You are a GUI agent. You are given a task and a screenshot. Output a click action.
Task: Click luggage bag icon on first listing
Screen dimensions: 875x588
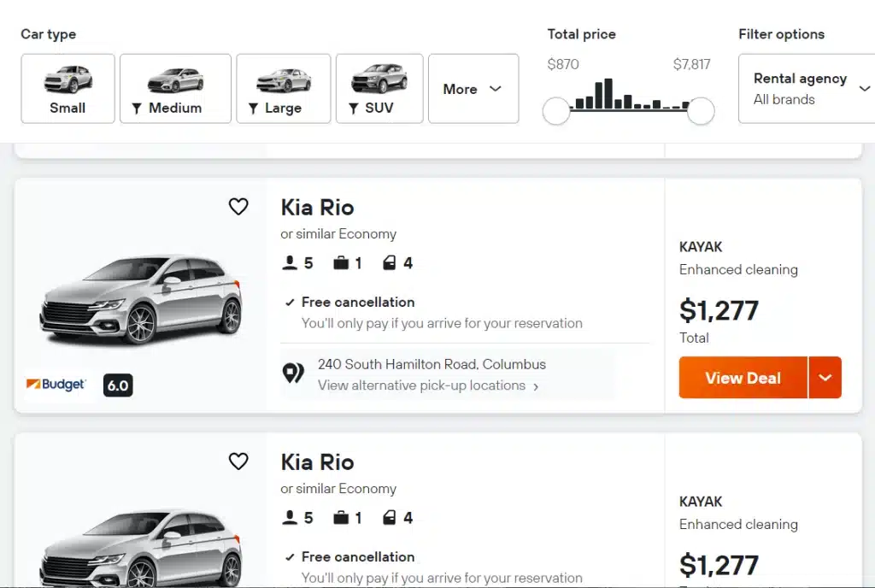341,263
